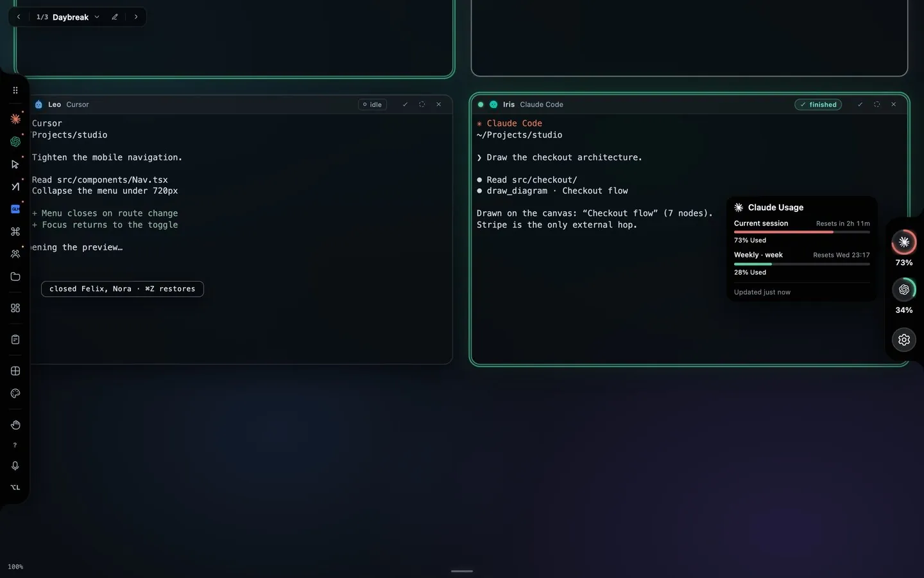Screen dimensions: 924x578
Task: Click the Weekly usage progress bar
Action: point(802,264)
